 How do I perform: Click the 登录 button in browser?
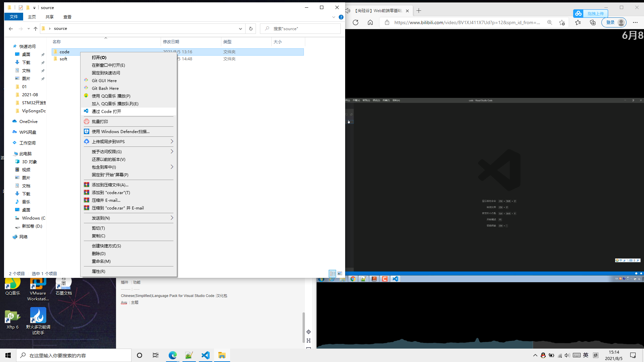click(614, 22)
